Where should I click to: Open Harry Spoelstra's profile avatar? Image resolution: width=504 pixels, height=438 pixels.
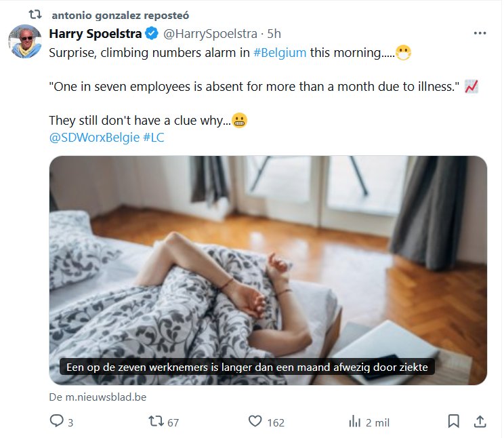point(25,42)
